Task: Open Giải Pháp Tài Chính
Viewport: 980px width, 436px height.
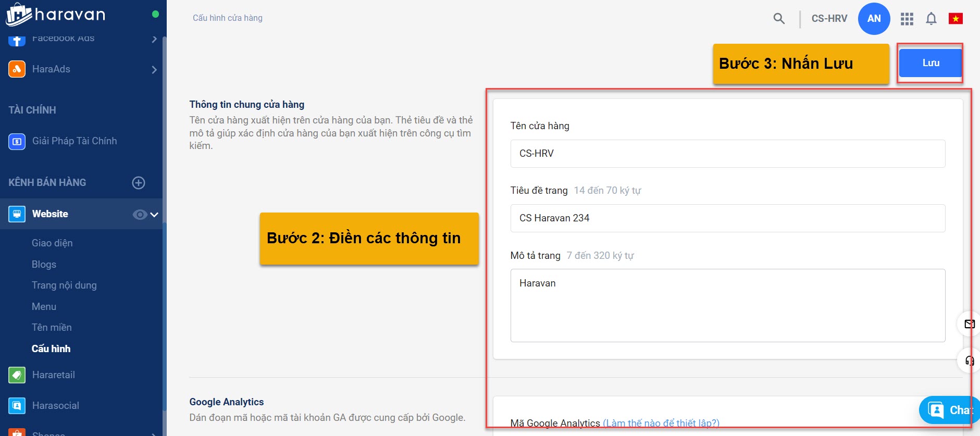Action: coord(75,141)
